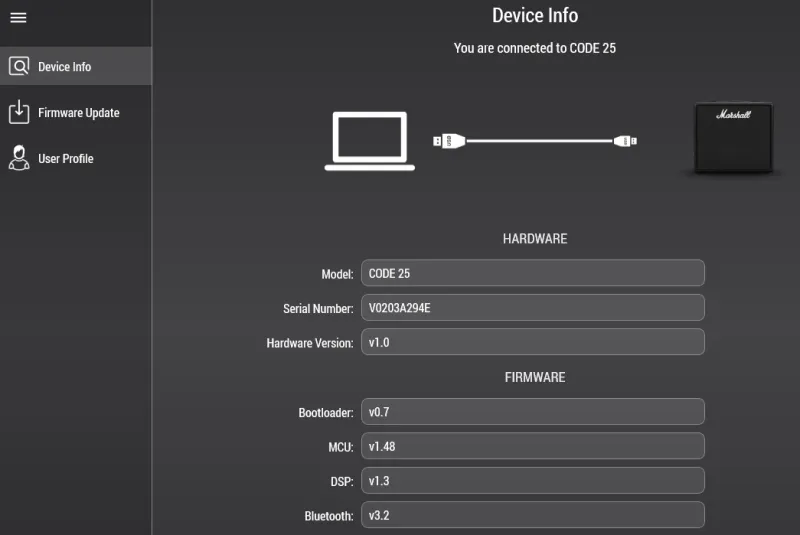Click the Device Info magnifier icon
Image resolution: width=800 pixels, height=535 pixels.
pyautogui.click(x=19, y=67)
